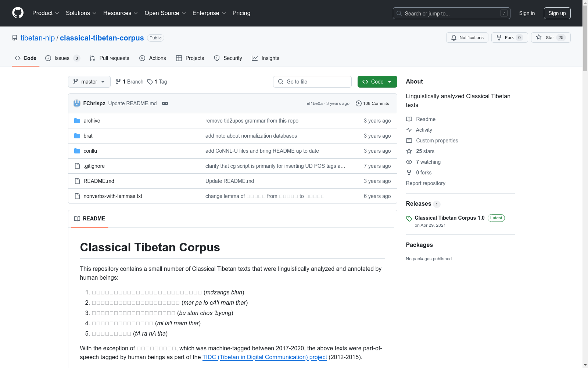Click the 1 Branch link text
Image resolution: width=588 pixels, height=368 pixels.
pos(133,82)
